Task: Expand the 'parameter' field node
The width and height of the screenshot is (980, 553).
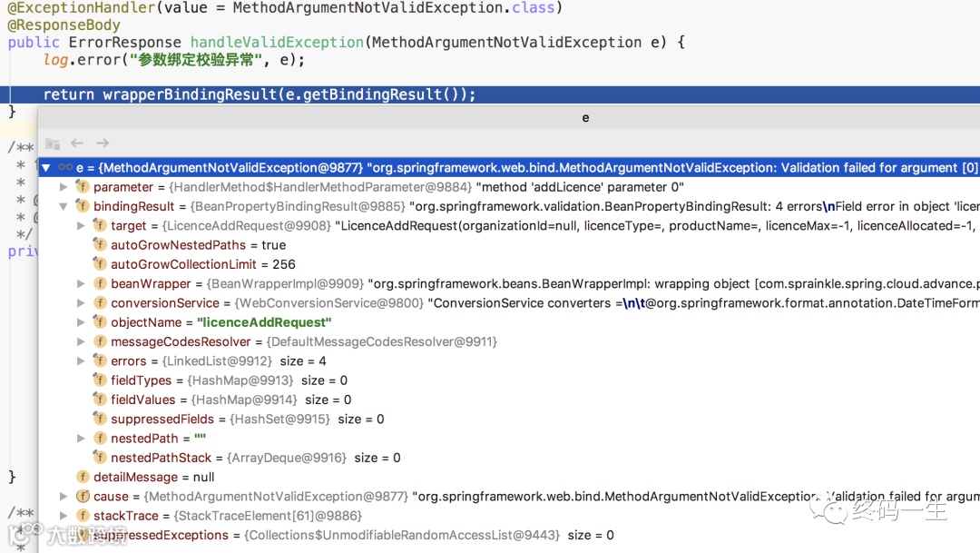Action: point(64,187)
